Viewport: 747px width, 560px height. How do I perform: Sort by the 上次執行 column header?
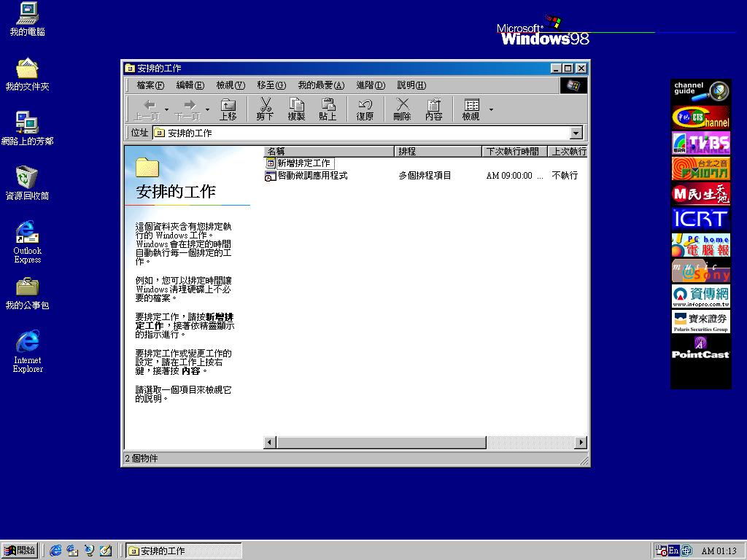tap(568, 152)
